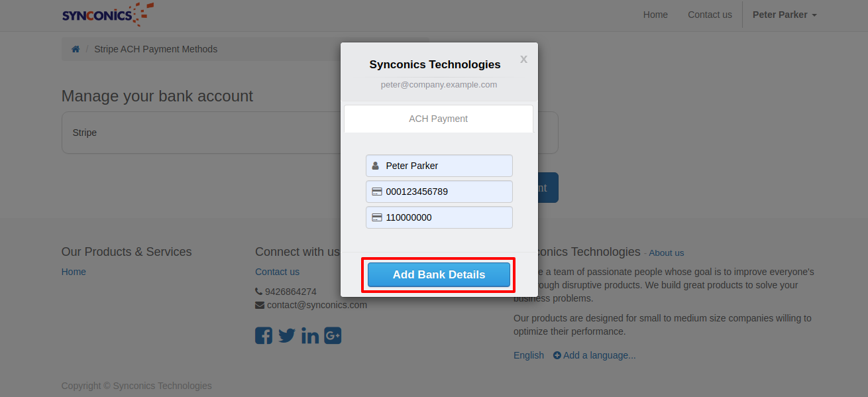Click the About us link

[666, 253]
